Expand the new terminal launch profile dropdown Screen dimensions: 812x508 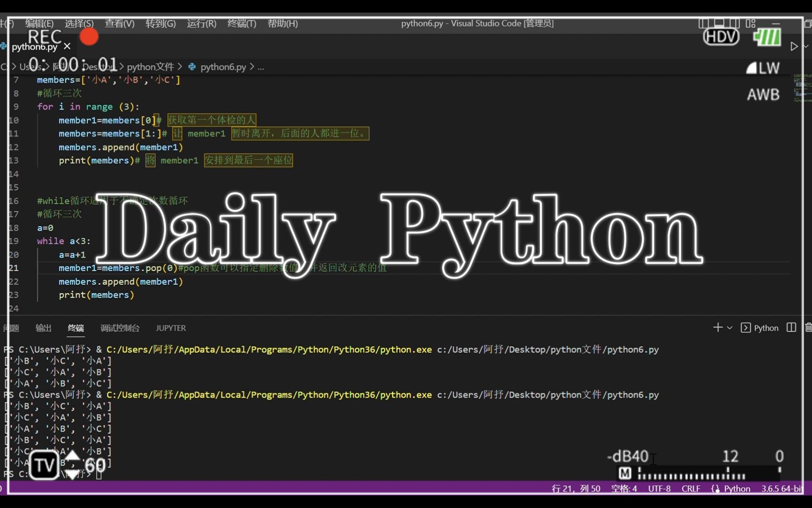click(x=730, y=328)
